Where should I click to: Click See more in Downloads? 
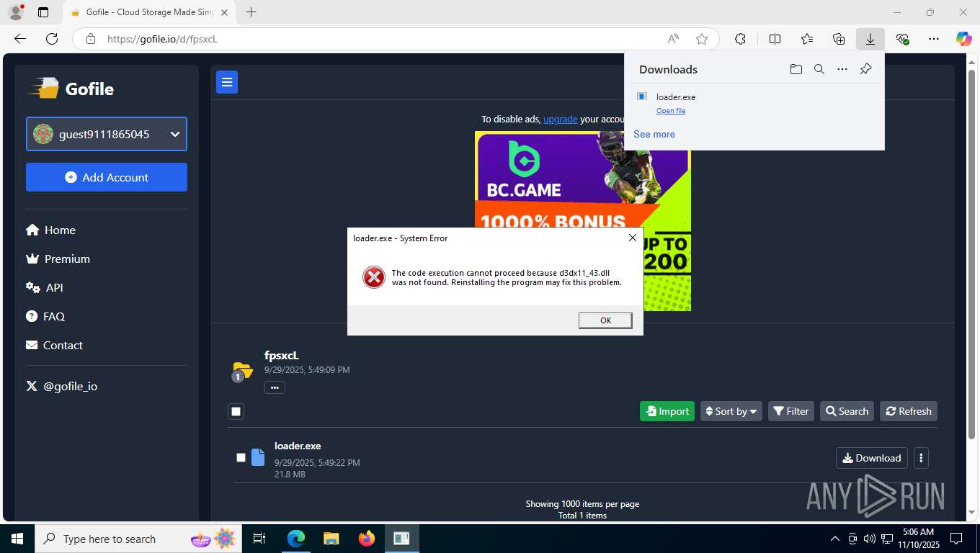click(654, 134)
